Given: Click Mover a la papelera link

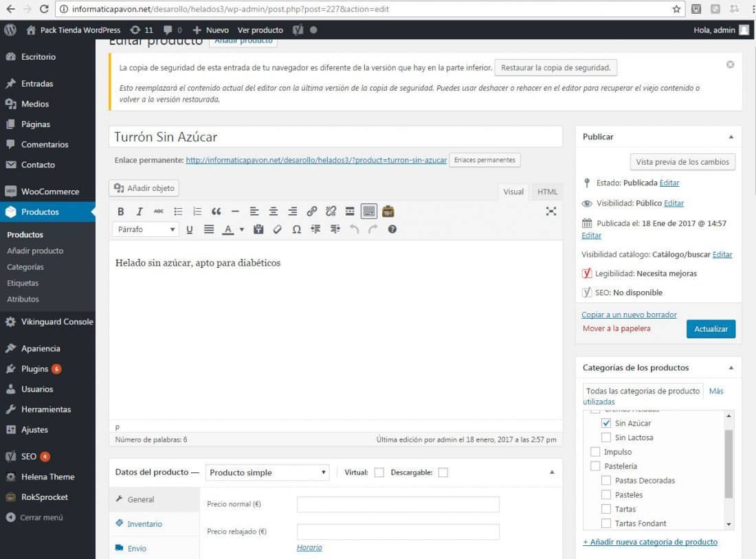Looking at the screenshot, I should pos(616,329).
